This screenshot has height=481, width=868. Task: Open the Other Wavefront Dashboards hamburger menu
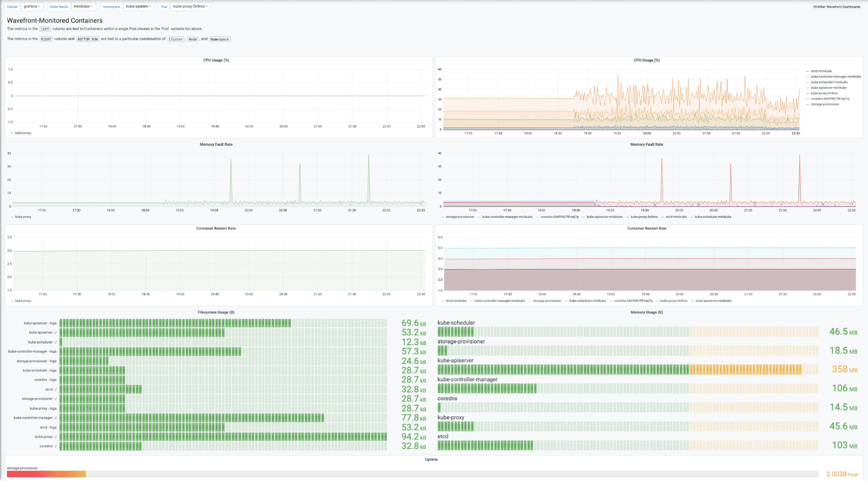pos(836,7)
